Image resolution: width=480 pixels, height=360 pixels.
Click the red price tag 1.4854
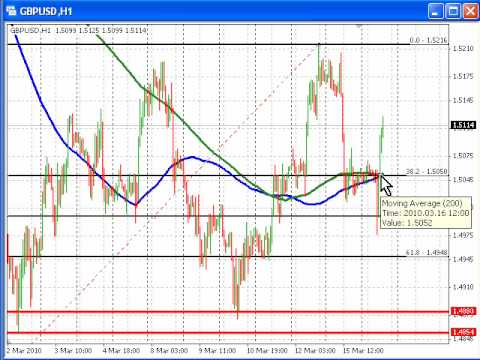[x=464, y=332]
